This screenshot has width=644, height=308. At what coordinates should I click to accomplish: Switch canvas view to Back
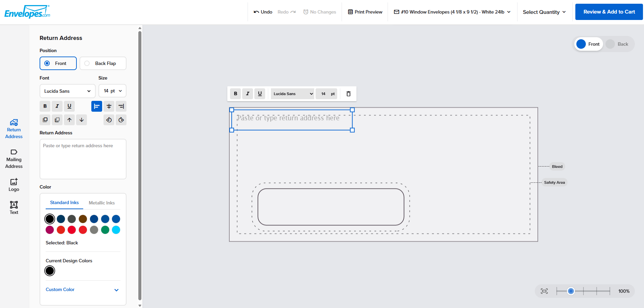[618, 44]
